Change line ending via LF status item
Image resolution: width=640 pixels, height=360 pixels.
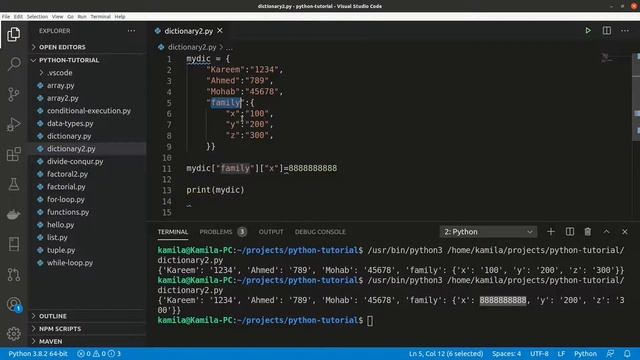click(561, 353)
